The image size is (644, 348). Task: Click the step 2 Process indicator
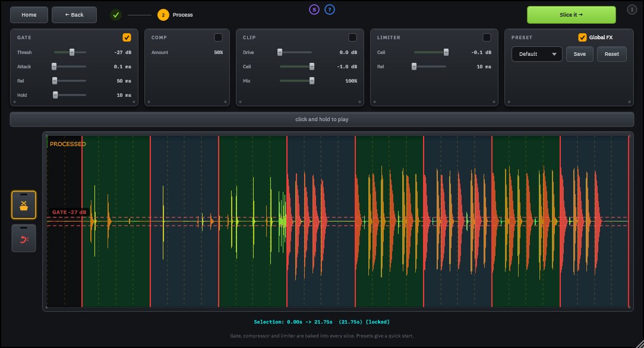tap(175, 15)
